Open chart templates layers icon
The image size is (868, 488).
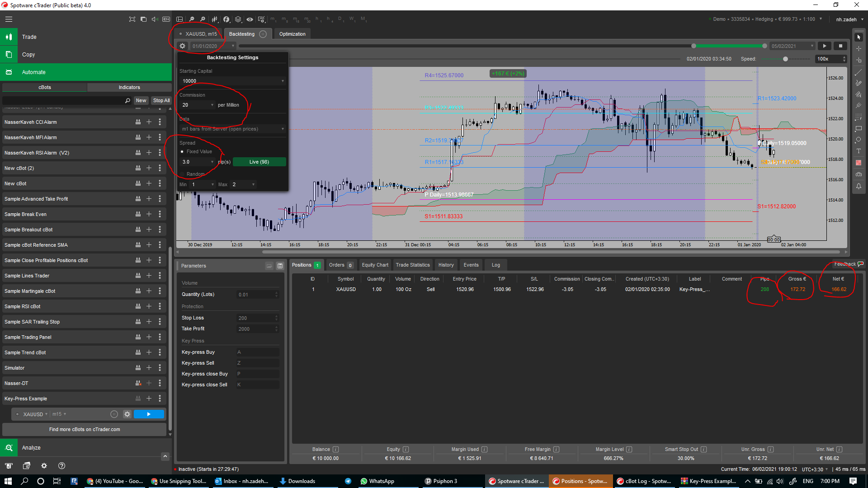click(238, 19)
